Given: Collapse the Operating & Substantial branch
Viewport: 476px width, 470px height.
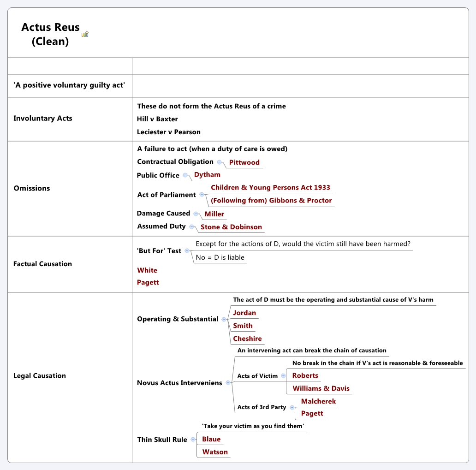Looking at the screenshot, I should click(x=224, y=319).
